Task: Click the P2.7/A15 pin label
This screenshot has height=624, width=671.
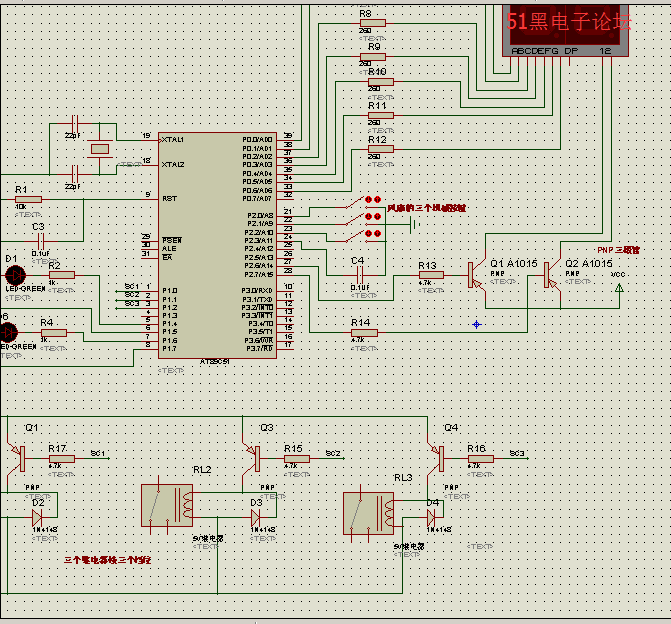Action: tap(258, 274)
